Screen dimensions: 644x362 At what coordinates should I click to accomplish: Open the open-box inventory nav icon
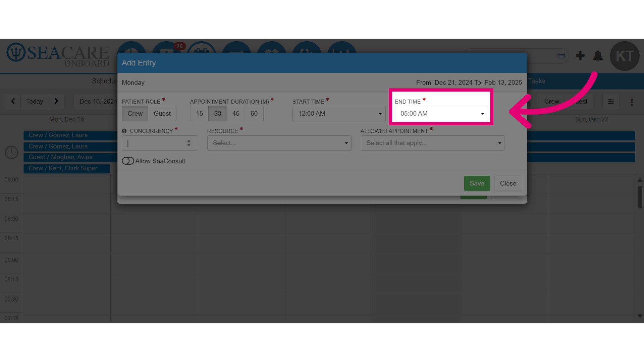[272, 48]
